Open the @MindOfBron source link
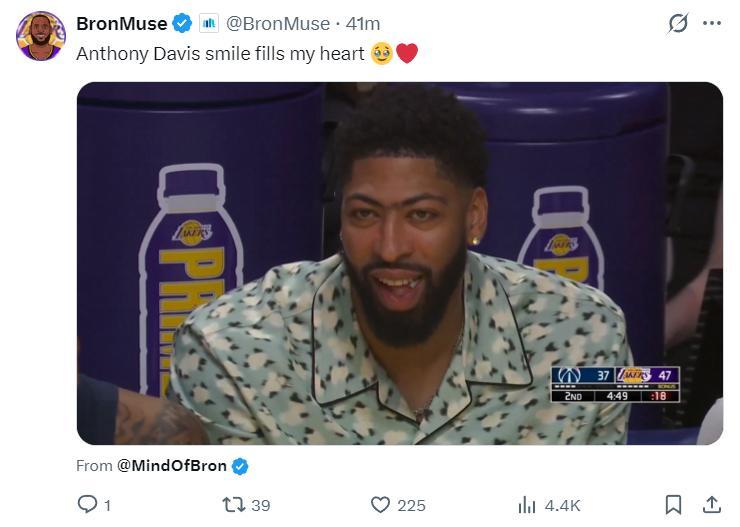This screenshot has width=740, height=527. (x=172, y=466)
